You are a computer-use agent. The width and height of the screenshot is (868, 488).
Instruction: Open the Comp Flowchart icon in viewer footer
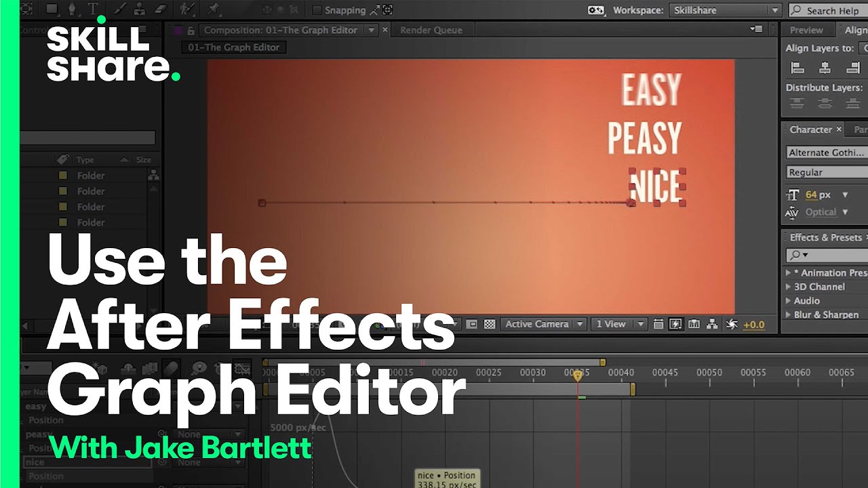[x=712, y=324]
